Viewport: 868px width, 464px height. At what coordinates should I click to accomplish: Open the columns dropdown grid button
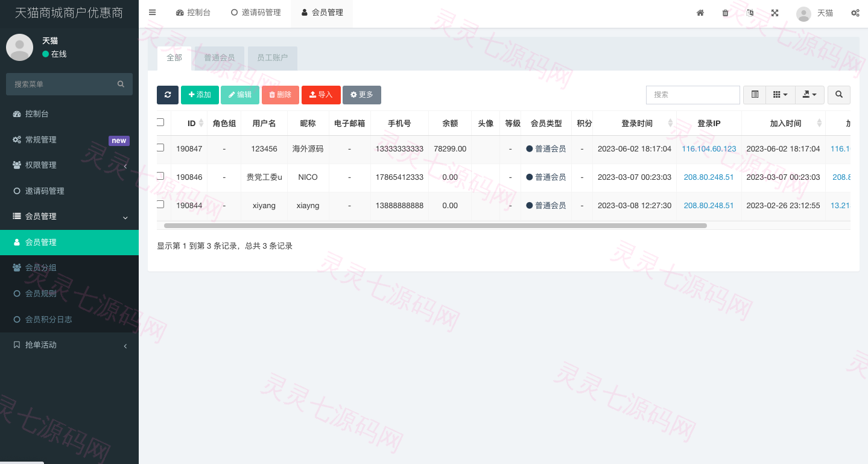pyautogui.click(x=781, y=95)
